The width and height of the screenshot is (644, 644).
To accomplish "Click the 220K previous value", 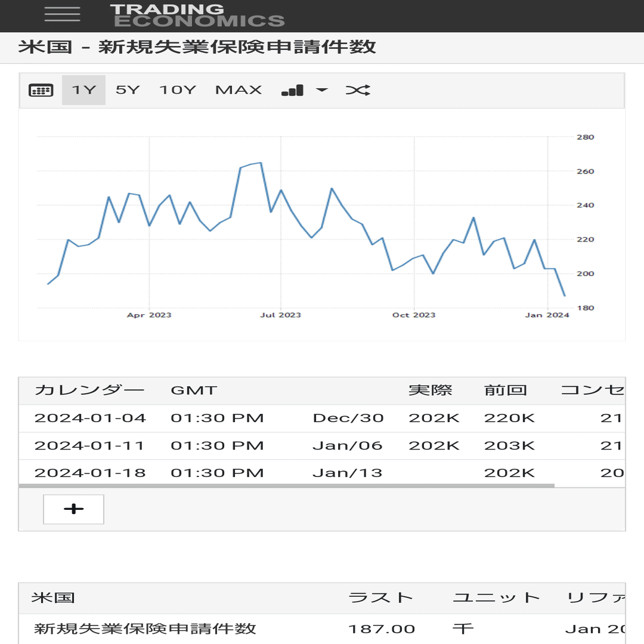I will coord(509,418).
